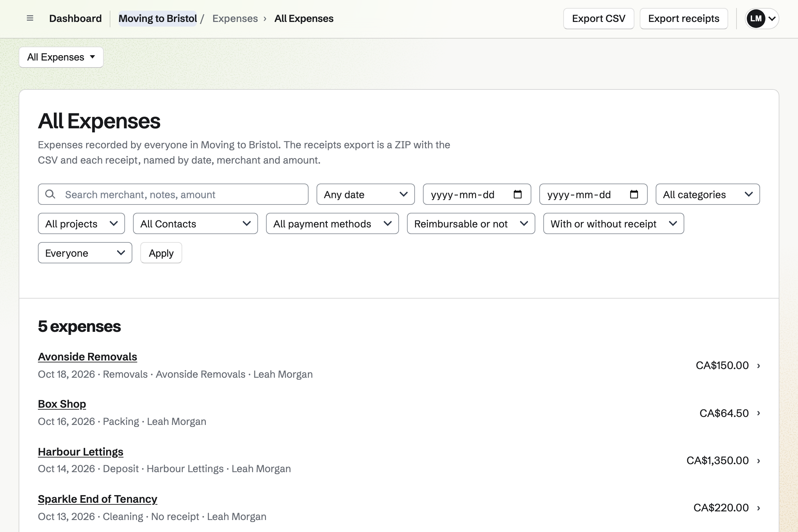The height and width of the screenshot is (532, 798).
Task: Open the All payment methods dropdown
Action: pyautogui.click(x=332, y=223)
